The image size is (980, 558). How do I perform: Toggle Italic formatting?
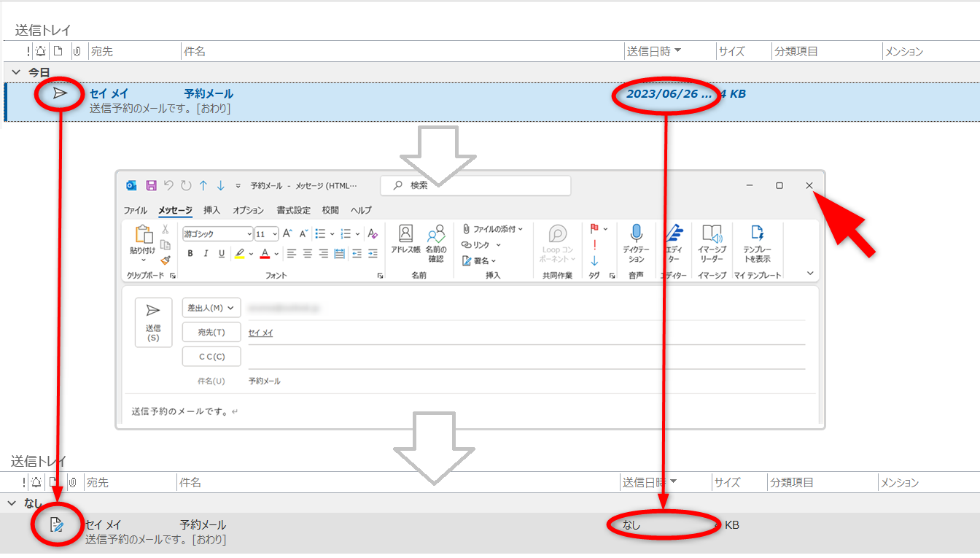pos(206,254)
